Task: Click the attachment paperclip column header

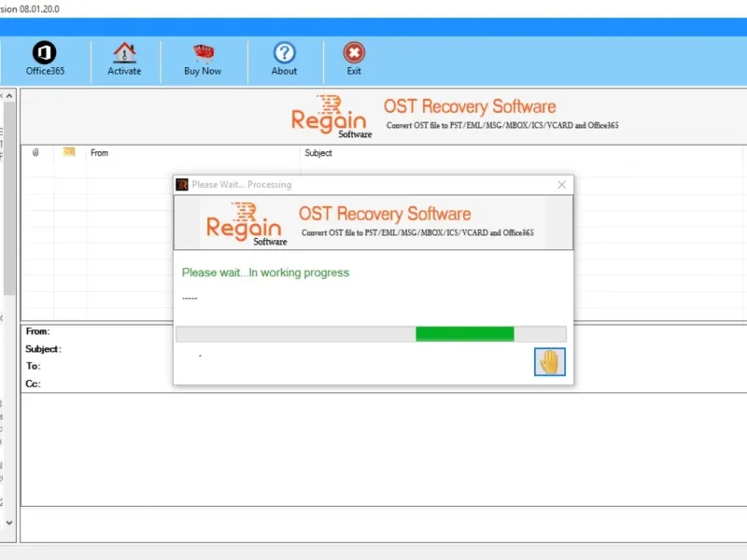Action: coord(35,152)
